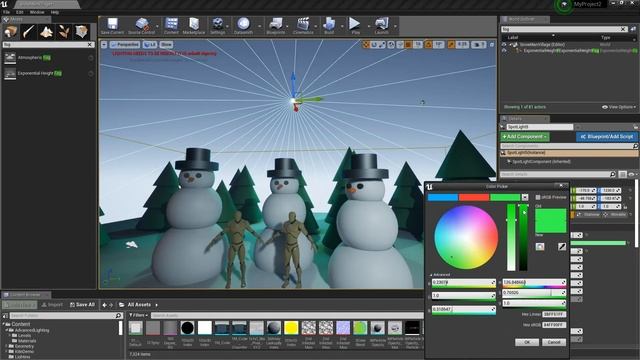The width and height of the screenshot is (640, 360).
Task: Open the Cinematics clapperboard icon
Action: click(x=303, y=26)
